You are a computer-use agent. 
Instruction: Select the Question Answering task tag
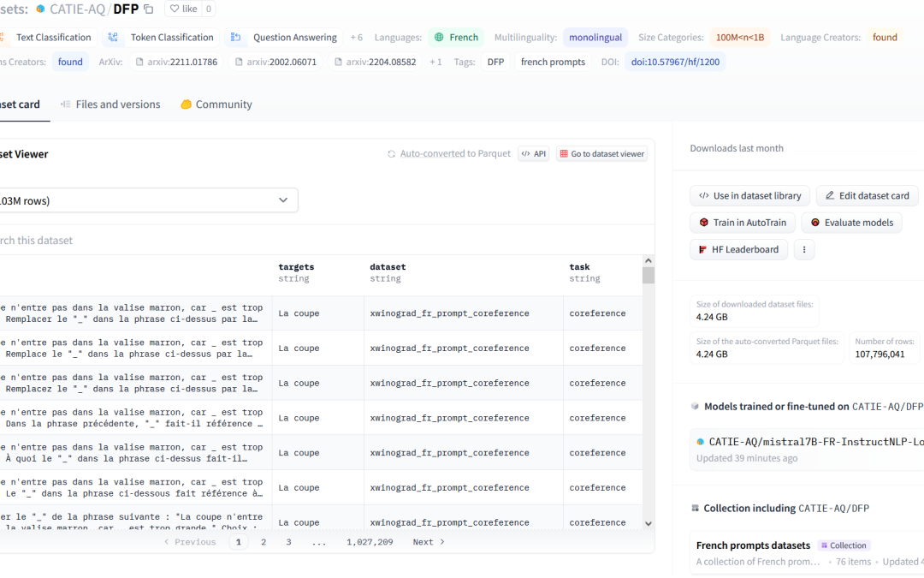(284, 37)
